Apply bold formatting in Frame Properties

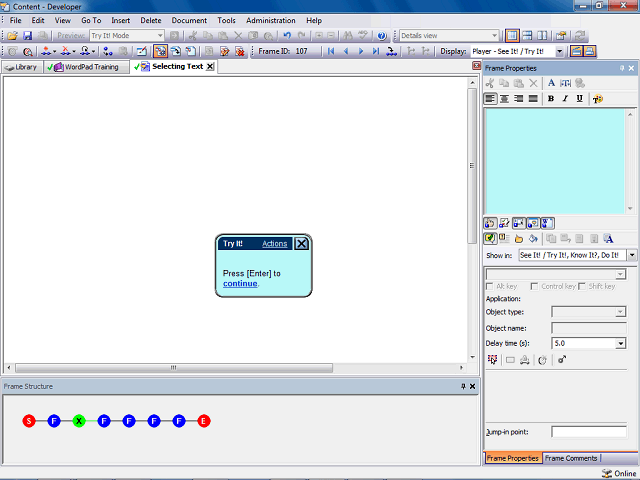[x=550, y=99]
